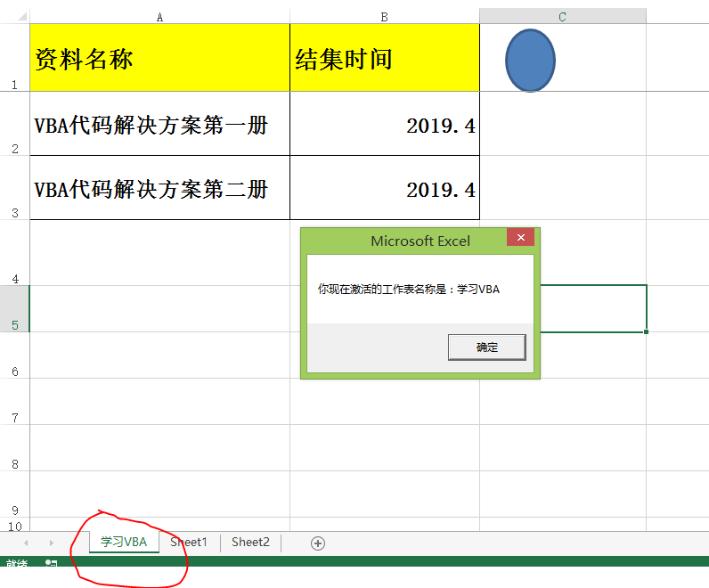Select column C header

(x=563, y=16)
